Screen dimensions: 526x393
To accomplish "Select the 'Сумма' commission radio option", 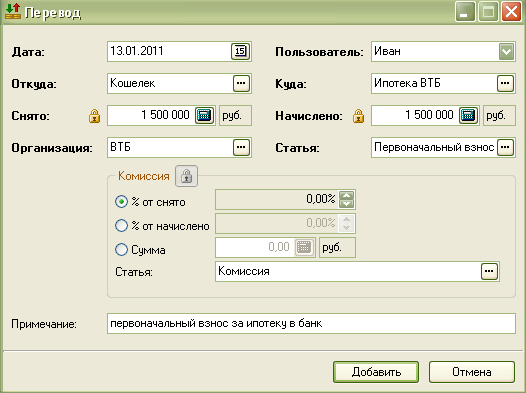I will tap(121, 249).
